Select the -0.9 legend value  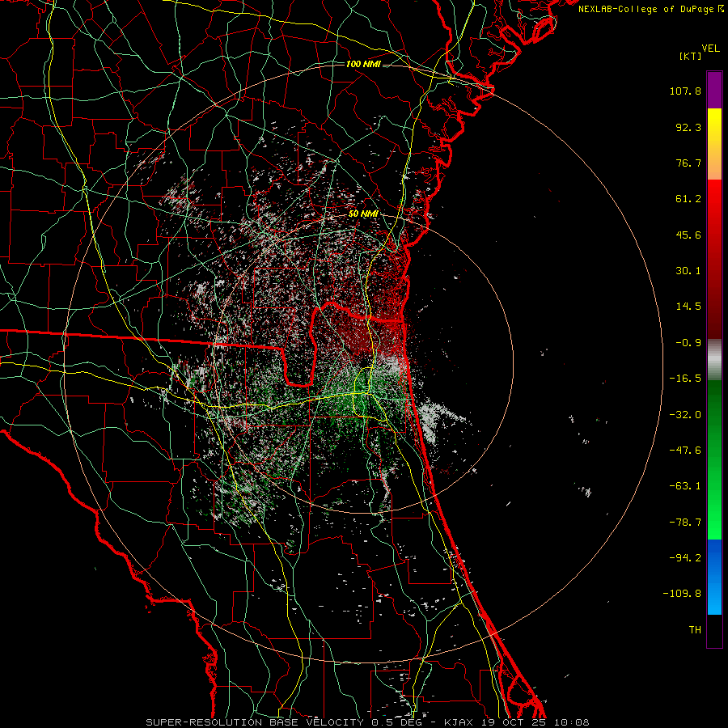tap(688, 343)
